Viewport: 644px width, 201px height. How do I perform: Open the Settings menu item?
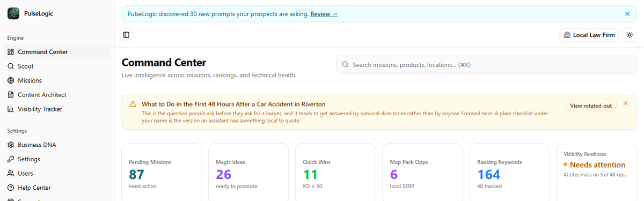click(57, 159)
